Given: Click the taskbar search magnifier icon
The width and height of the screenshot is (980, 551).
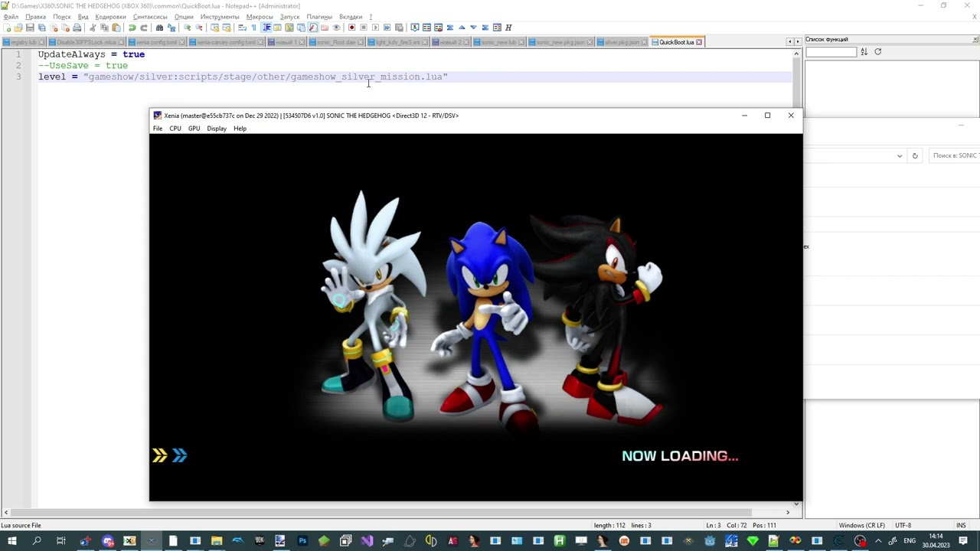Looking at the screenshot, I should [x=37, y=541].
